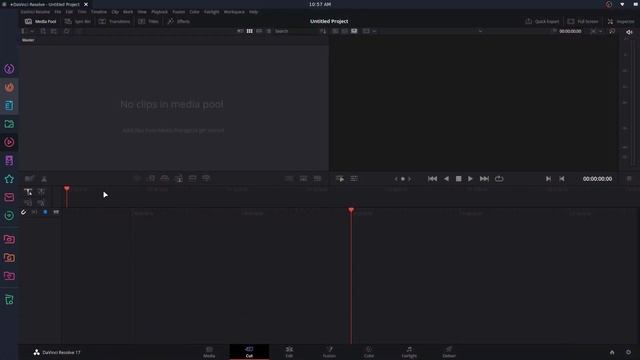The height and width of the screenshot is (360, 640).
Task: Click the pink mail dock icon
Action: click(x=9, y=197)
